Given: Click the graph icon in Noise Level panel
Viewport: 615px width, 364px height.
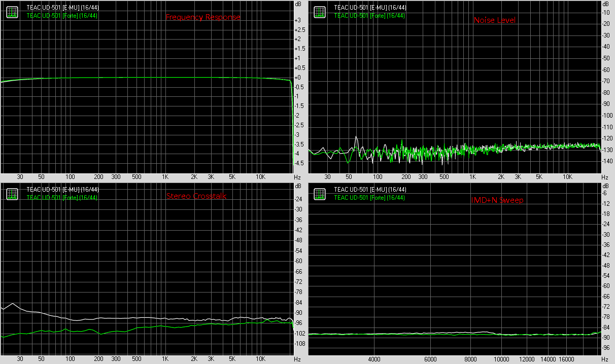Looking at the screenshot, I should tap(320, 12).
